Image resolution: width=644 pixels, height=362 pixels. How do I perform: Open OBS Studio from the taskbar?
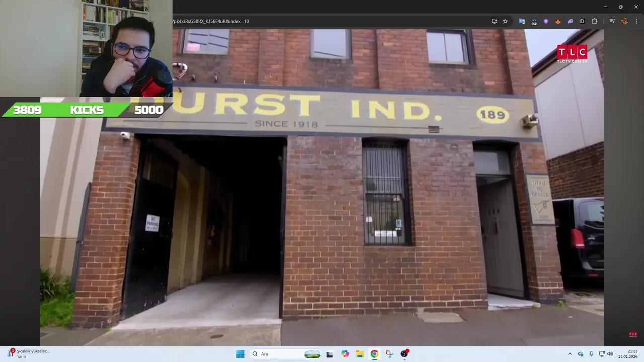click(x=404, y=354)
